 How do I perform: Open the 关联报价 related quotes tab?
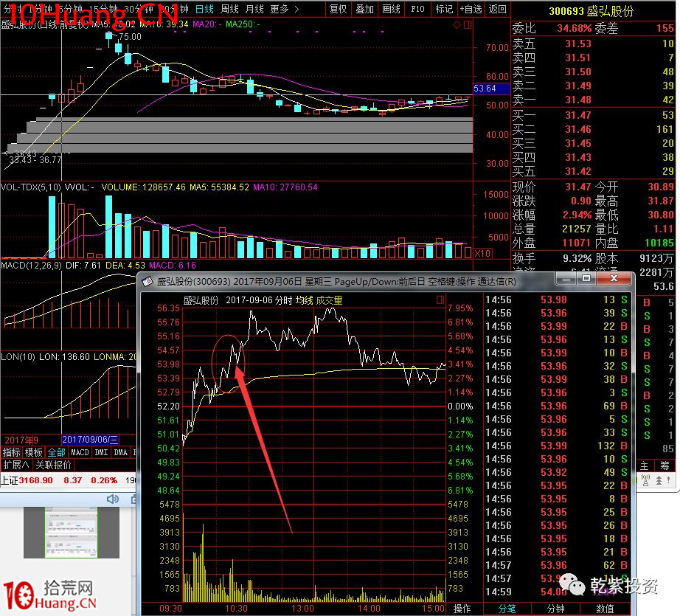[x=53, y=465]
